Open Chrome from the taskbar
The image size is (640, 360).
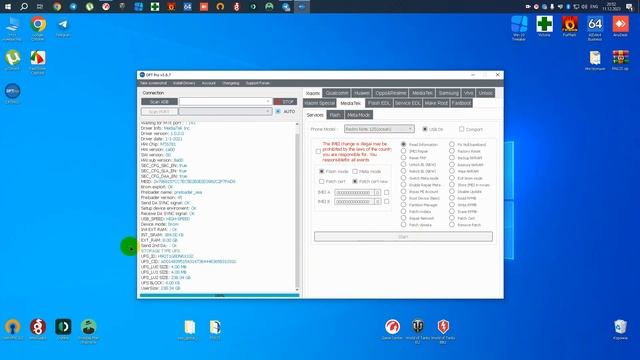coord(57,7)
